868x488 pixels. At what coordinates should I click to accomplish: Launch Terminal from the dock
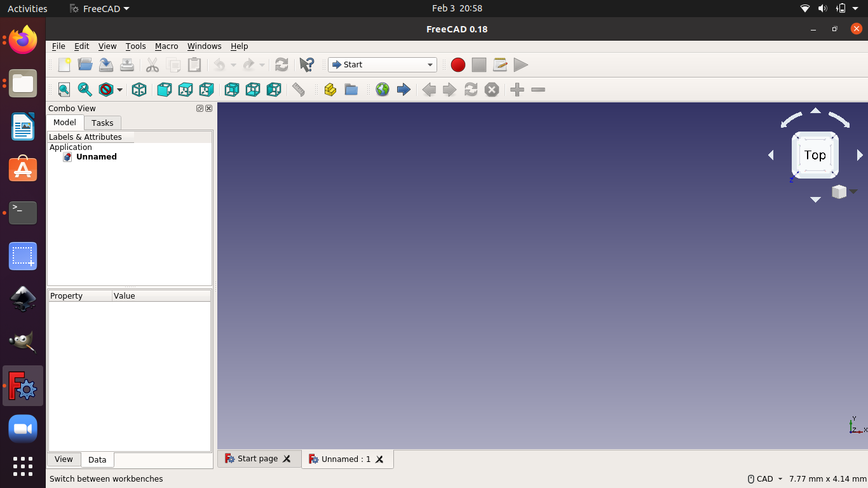click(24, 213)
